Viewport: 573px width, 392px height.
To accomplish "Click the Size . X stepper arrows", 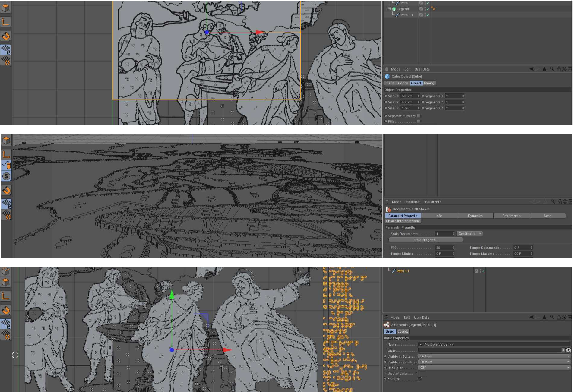I will (x=419, y=96).
